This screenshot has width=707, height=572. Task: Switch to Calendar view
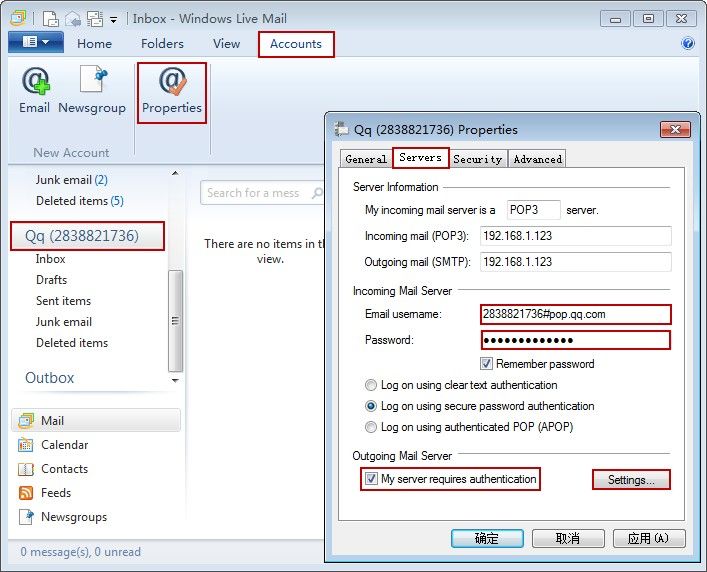point(64,445)
